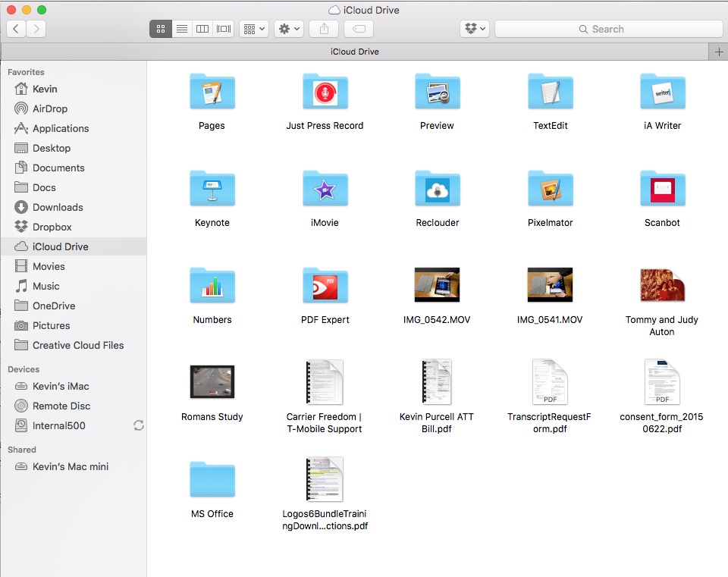Launch Just Press Record

coord(325,91)
